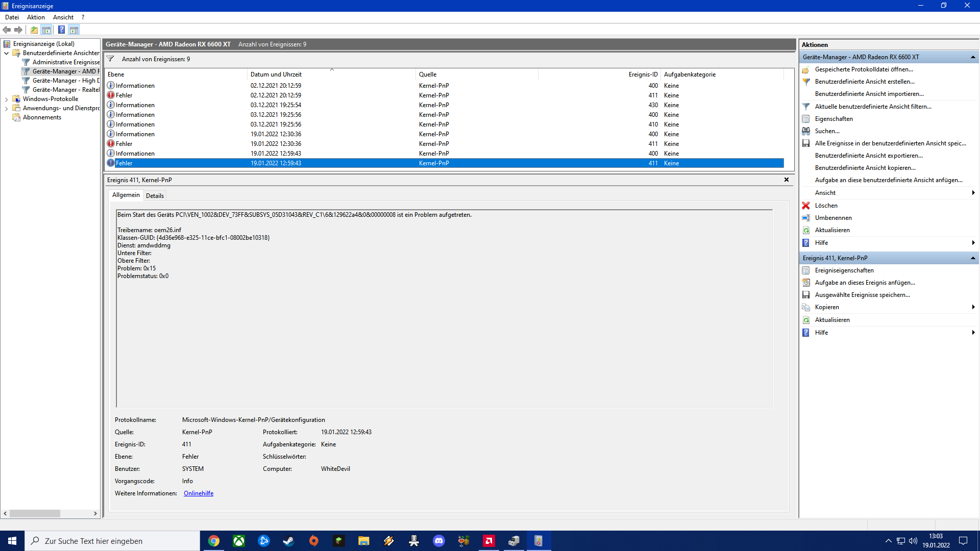Click Aktuelle benutzerdefinierte Ansicht filtern
Viewport: 980px width, 551px height.
873,107
